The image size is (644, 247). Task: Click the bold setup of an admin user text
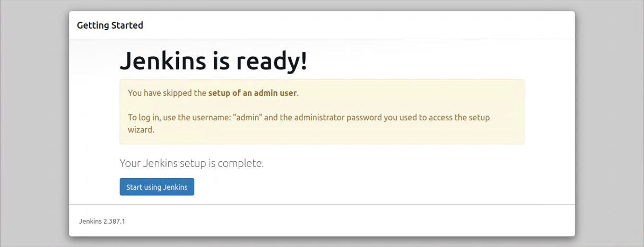pyautogui.click(x=253, y=93)
